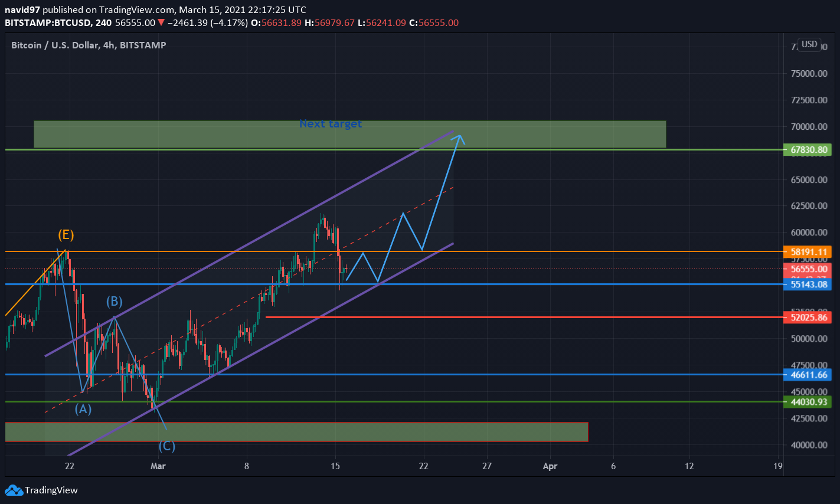Select the 52025.86 red price label
Viewport: 840px width, 504px height.
point(807,318)
